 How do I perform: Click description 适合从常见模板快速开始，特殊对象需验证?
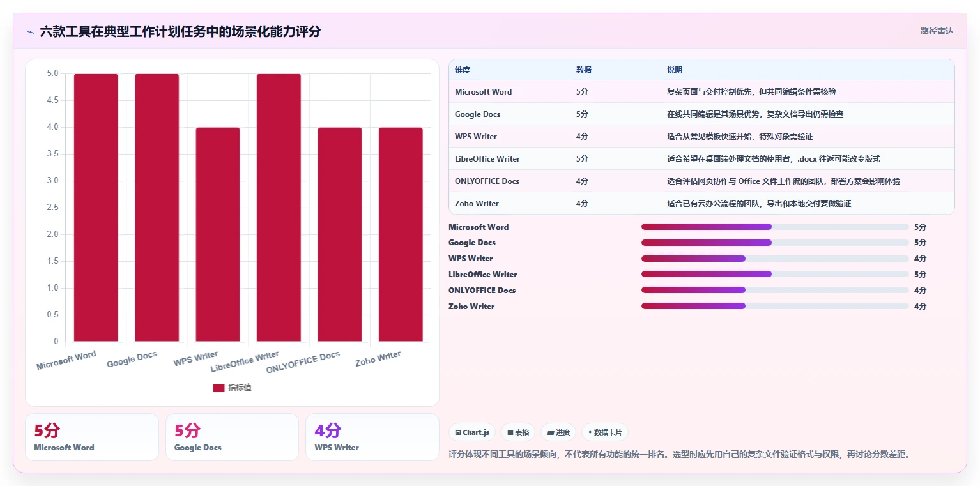pyautogui.click(x=740, y=137)
